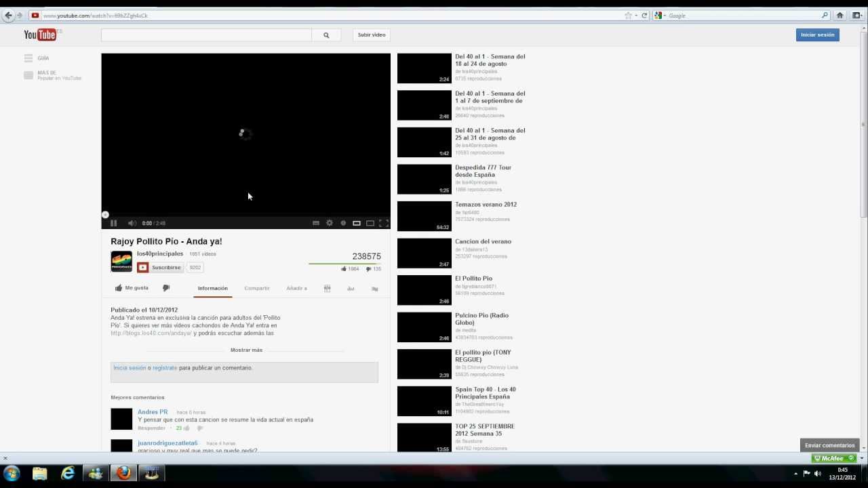
Task: Open the Windows Start menu
Action: (x=12, y=473)
